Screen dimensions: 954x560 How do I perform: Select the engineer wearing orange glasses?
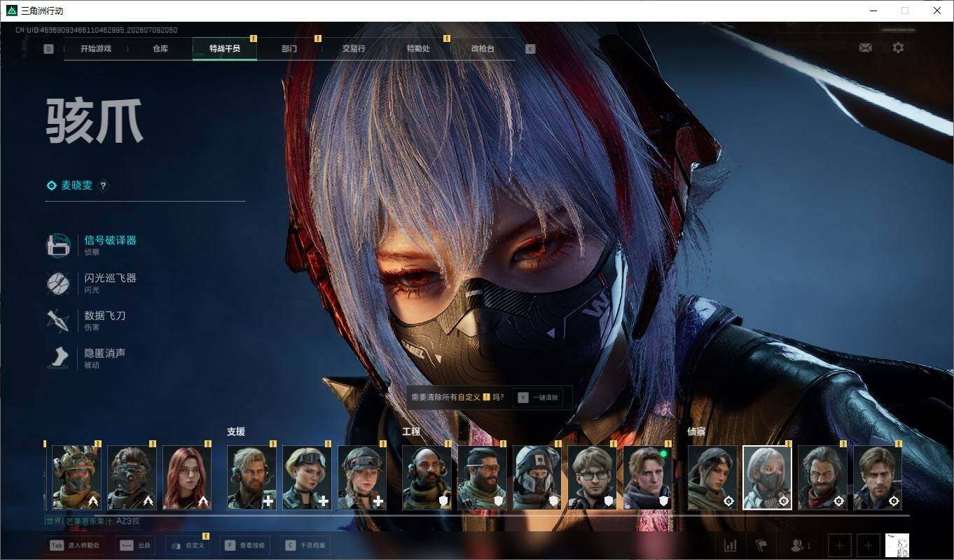click(x=482, y=478)
